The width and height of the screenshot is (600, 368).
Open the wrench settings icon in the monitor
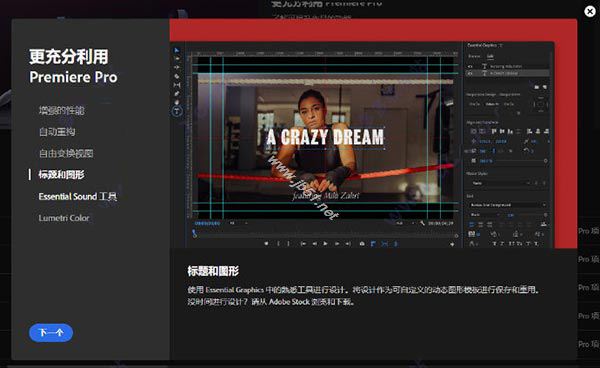[x=422, y=223]
